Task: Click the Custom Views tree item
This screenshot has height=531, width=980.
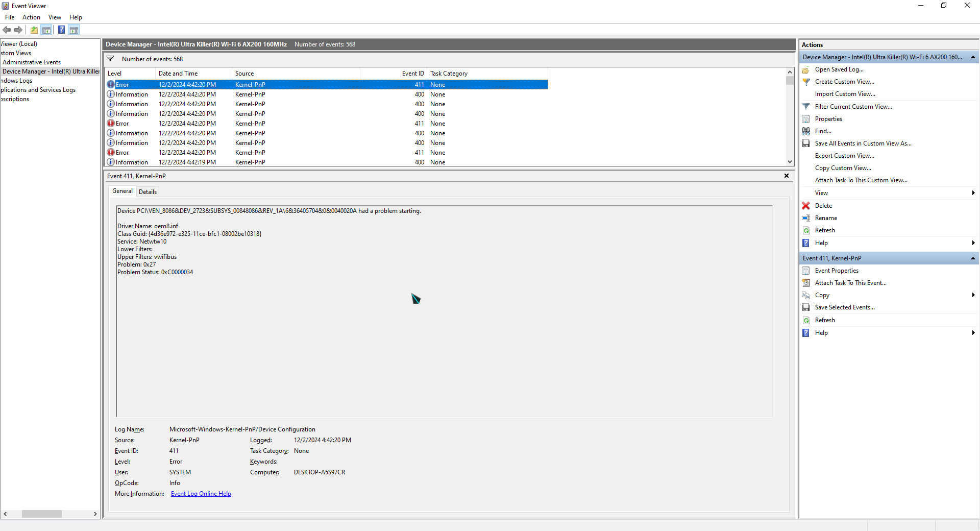Action: tap(16, 53)
